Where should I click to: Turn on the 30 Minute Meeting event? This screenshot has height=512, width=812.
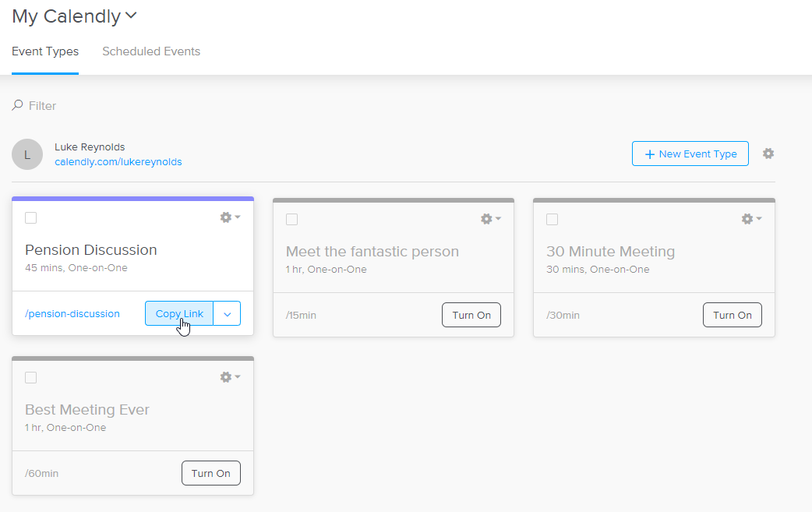pos(733,315)
